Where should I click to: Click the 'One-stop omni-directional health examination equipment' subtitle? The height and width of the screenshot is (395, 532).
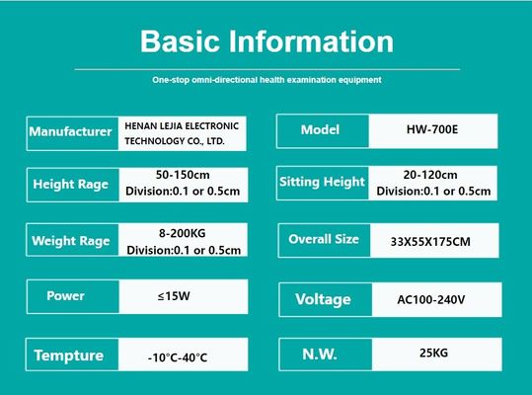[266, 80]
